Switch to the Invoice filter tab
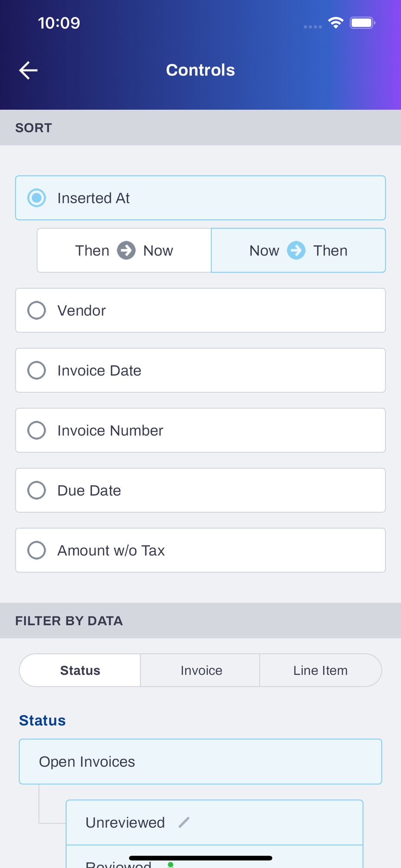Viewport: 401px width, 868px height. point(201,671)
